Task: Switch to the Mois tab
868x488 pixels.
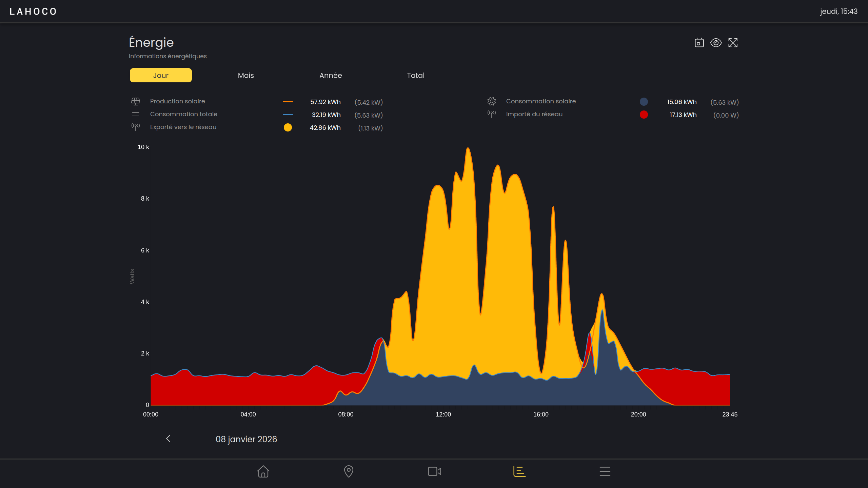Action: (x=246, y=75)
